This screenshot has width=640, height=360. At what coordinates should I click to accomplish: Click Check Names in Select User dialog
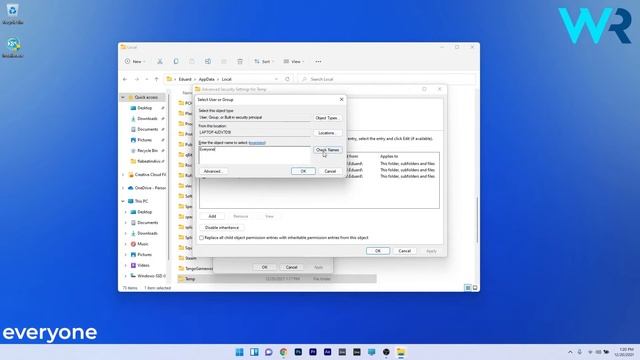click(x=327, y=150)
